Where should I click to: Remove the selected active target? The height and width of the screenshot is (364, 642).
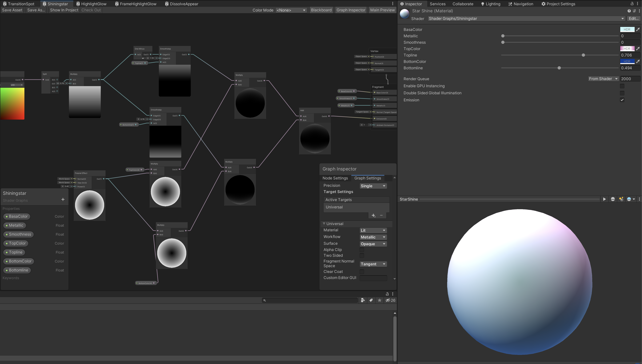[381, 215]
